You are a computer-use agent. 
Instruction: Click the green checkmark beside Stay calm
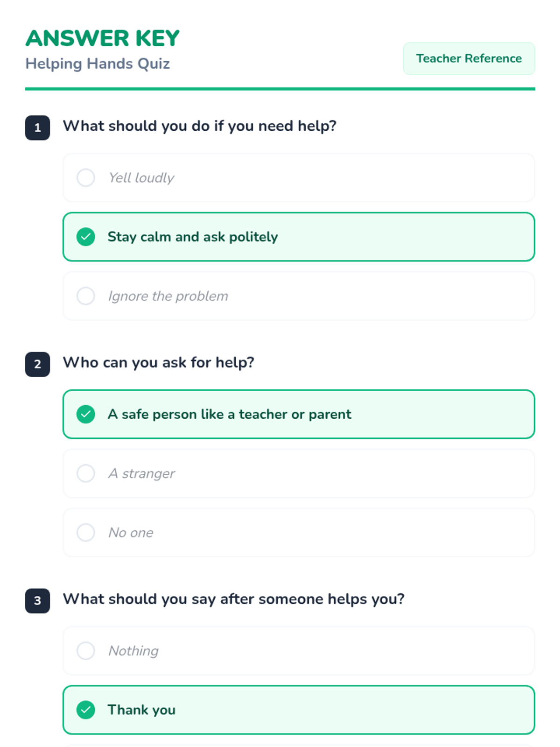tap(86, 237)
